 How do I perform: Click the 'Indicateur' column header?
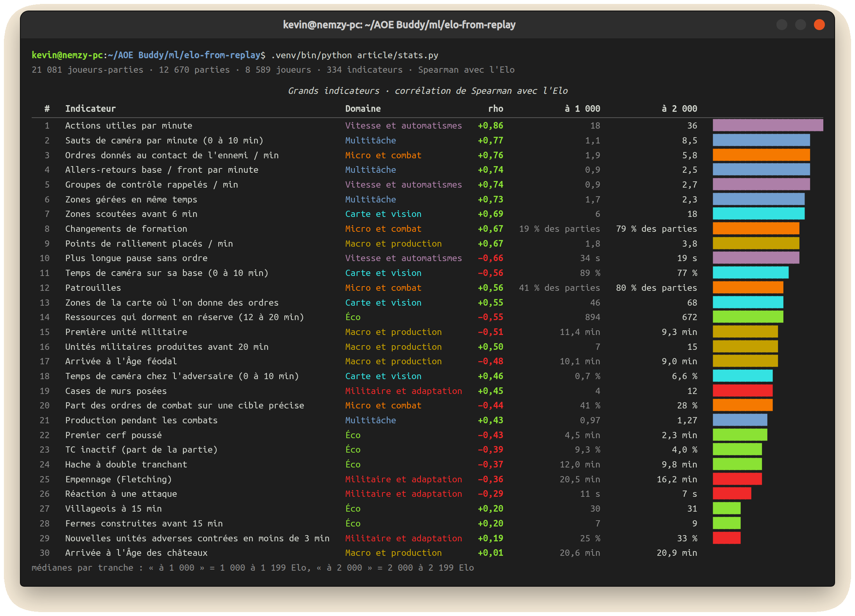tap(90, 109)
